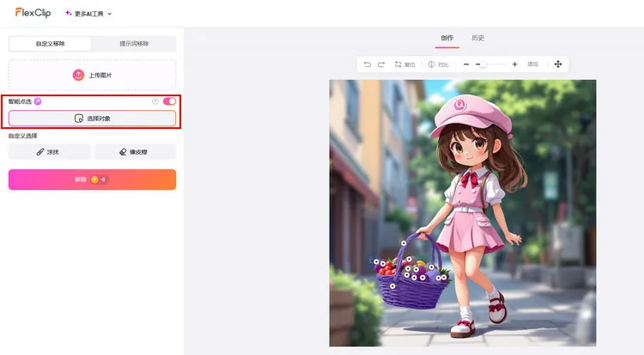Switch to the 提示词移除 tab

click(x=134, y=43)
